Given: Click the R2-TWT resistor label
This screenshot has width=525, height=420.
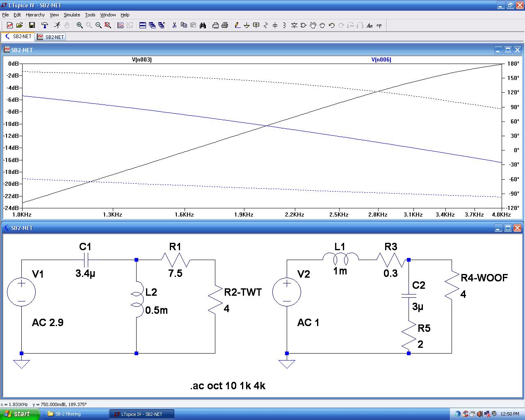Looking at the screenshot, I should point(243,292).
